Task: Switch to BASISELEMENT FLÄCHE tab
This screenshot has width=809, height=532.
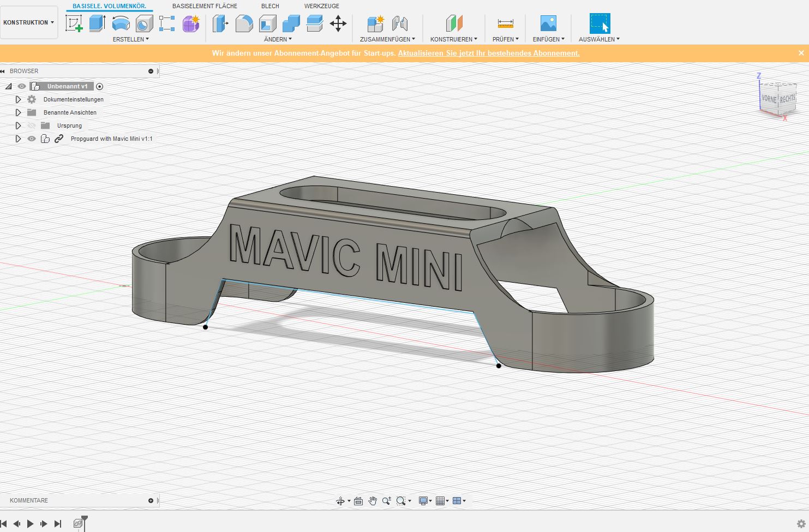Action: pyautogui.click(x=205, y=6)
